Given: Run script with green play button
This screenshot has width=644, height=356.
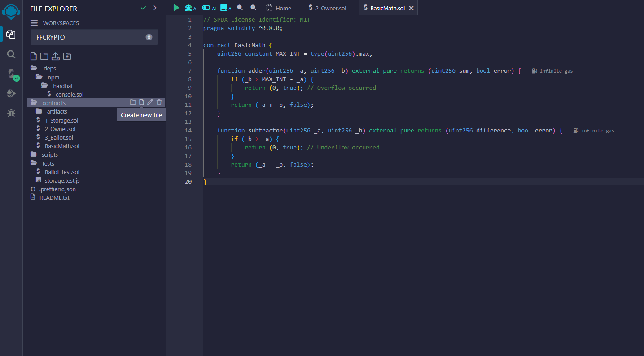Looking at the screenshot, I should (176, 8).
